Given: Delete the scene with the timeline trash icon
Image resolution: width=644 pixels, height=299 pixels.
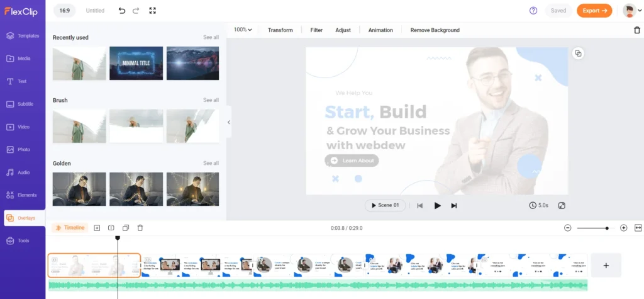Looking at the screenshot, I should click(x=140, y=228).
